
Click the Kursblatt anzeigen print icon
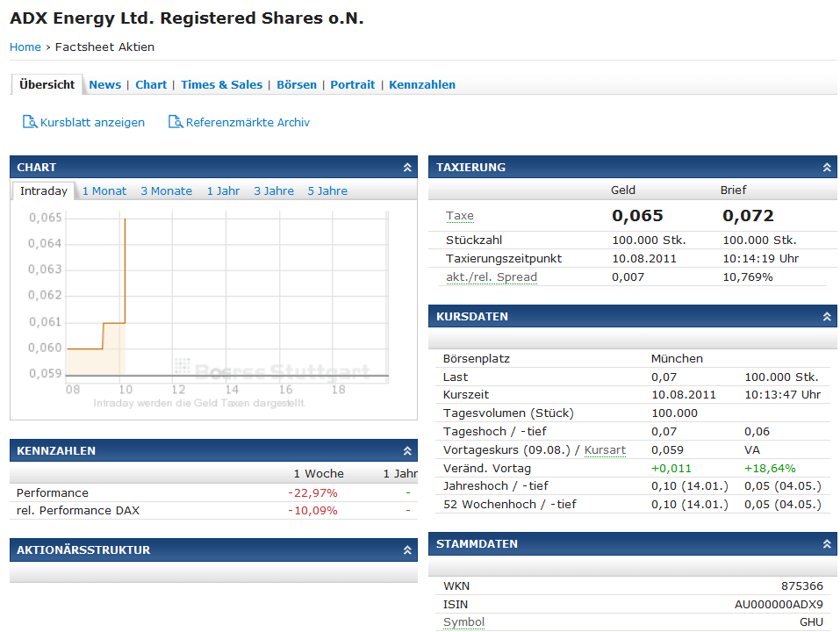pos(28,122)
